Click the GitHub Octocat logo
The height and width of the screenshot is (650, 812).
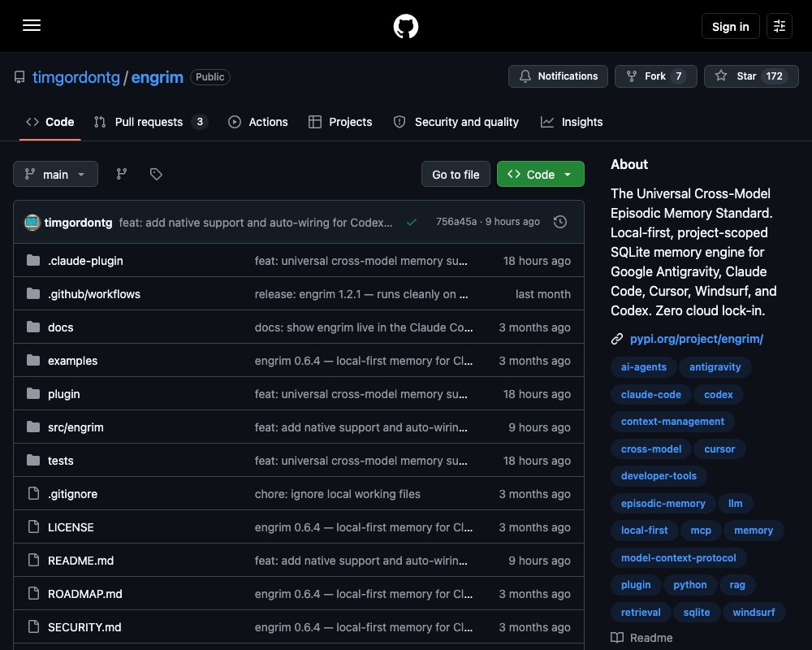point(405,26)
